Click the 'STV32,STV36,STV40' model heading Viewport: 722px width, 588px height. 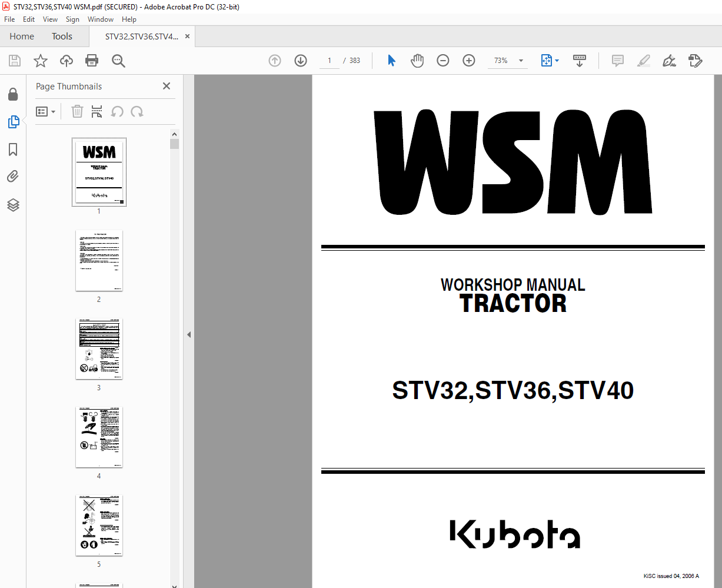[513, 391]
